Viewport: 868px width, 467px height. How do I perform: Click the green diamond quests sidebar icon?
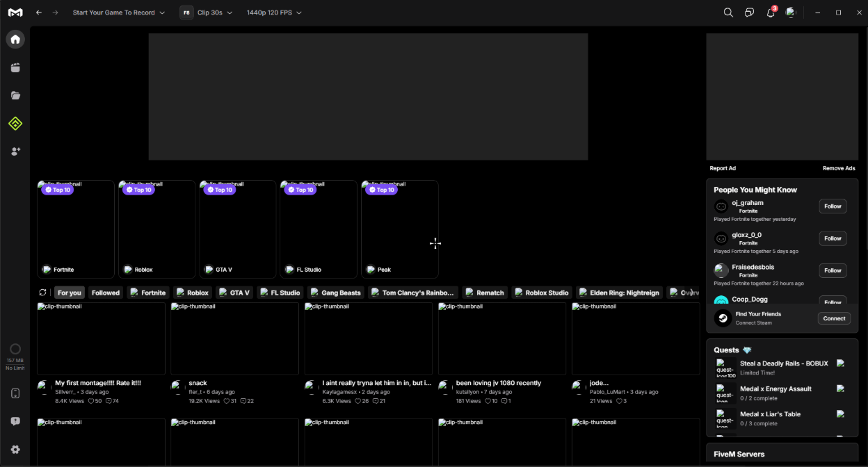[x=15, y=124]
